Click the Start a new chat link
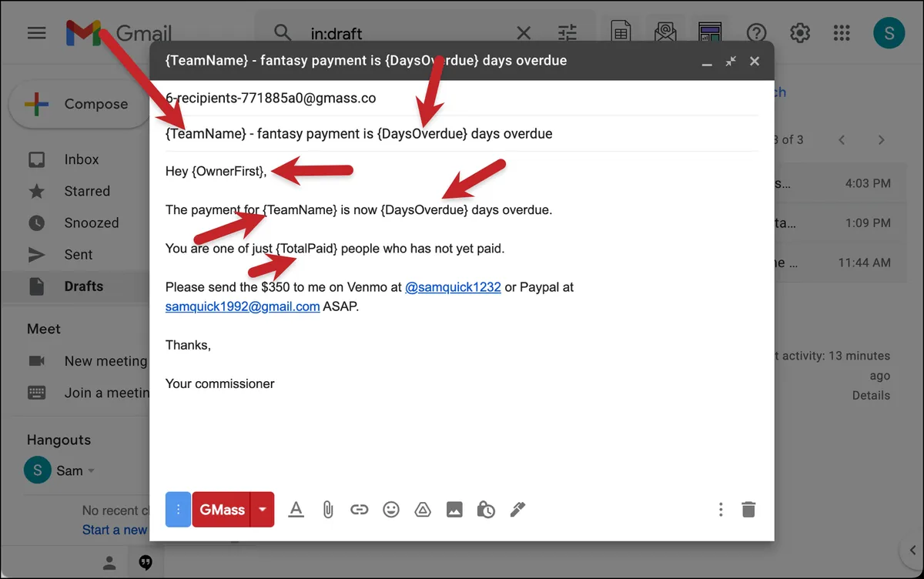The height and width of the screenshot is (579, 924). click(115, 530)
